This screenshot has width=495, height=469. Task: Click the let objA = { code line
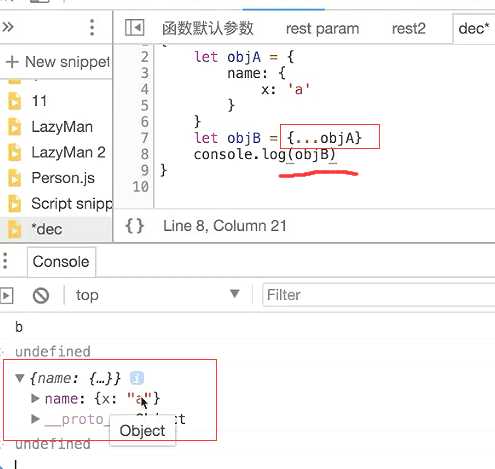click(244, 57)
